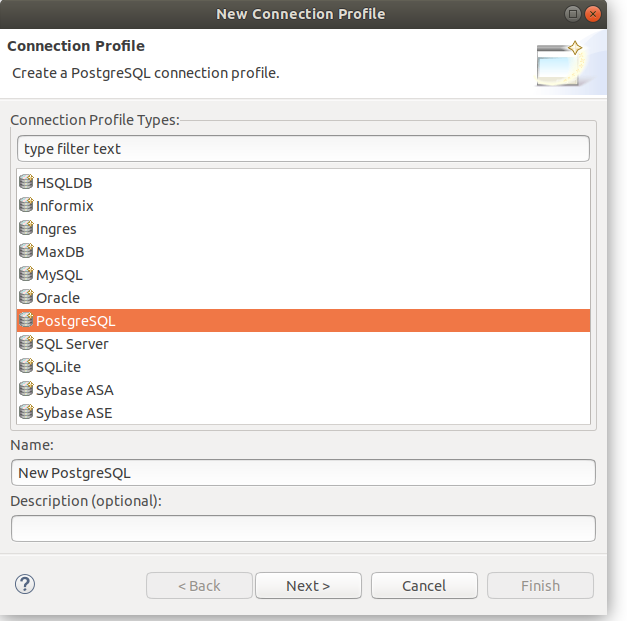Click the PostgreSQL database icon
This screenshot has height=621, width=627.
[26, 320]
